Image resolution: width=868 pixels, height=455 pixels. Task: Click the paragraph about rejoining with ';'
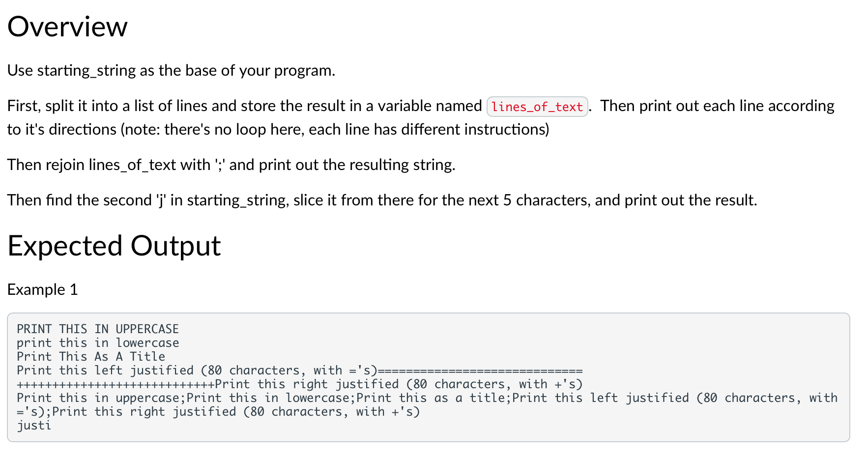[x=231, y=165]
